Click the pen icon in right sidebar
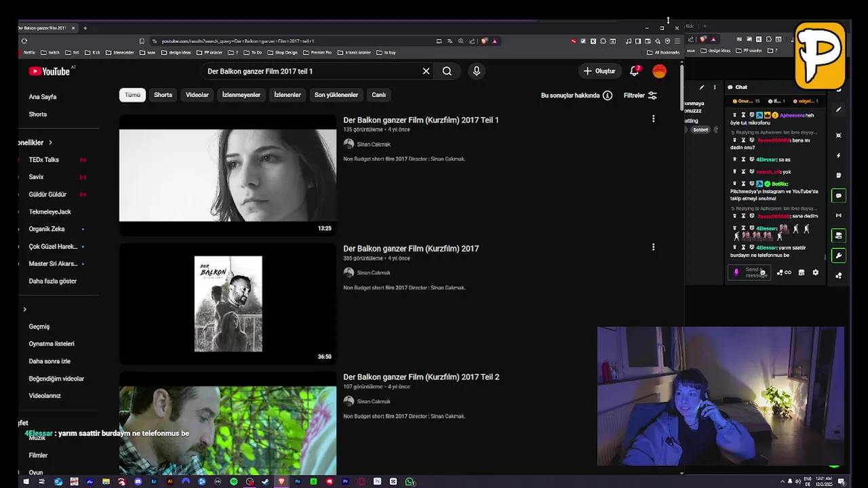Viewport: 868px width, 488px height. [839, 109]
